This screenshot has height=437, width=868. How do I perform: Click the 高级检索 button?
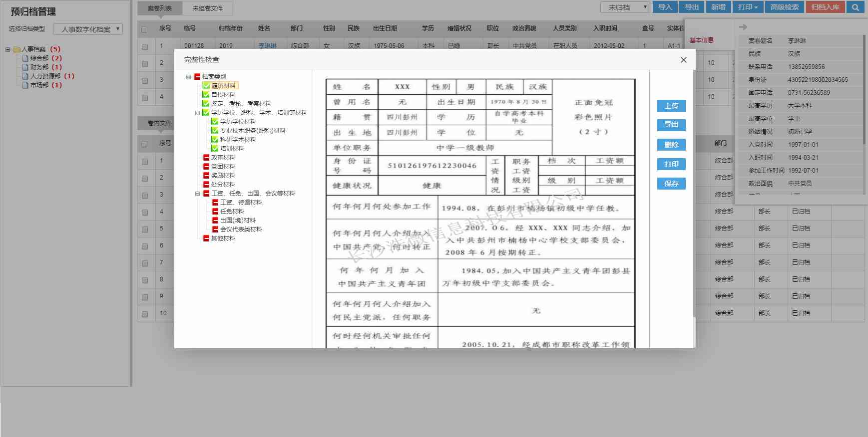coord(784,7)
